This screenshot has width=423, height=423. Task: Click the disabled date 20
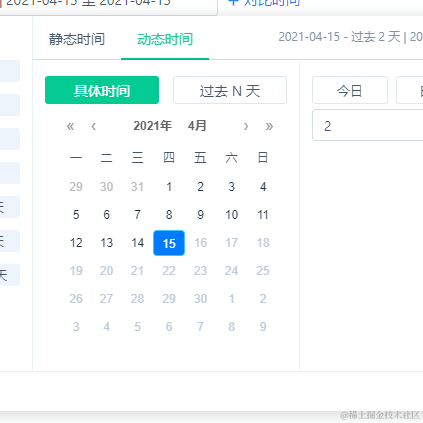pyautogui.click(x=107, y=271)
